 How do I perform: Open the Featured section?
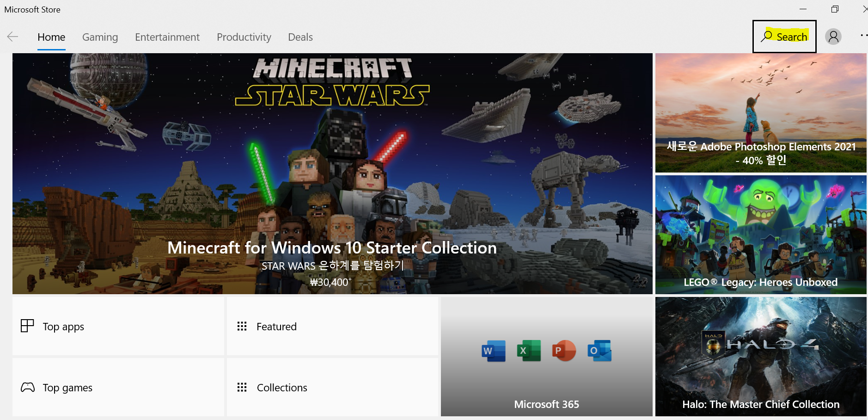(332, 326)
